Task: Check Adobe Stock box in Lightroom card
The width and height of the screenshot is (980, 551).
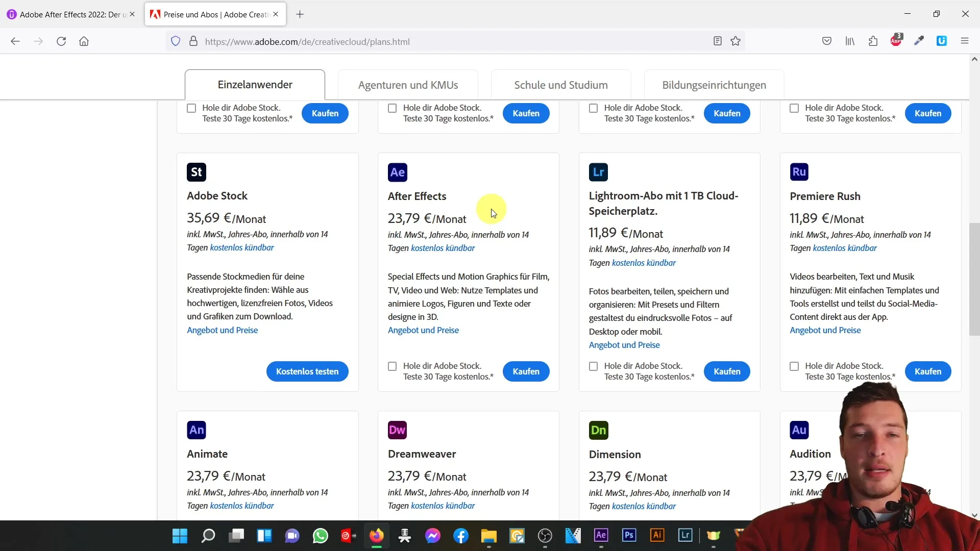Action: [x=594, y=366]
